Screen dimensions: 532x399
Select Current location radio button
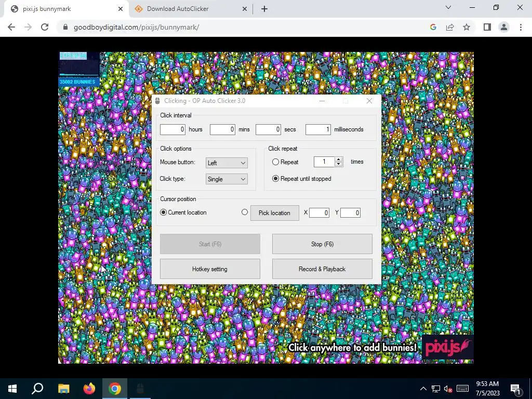163,212
